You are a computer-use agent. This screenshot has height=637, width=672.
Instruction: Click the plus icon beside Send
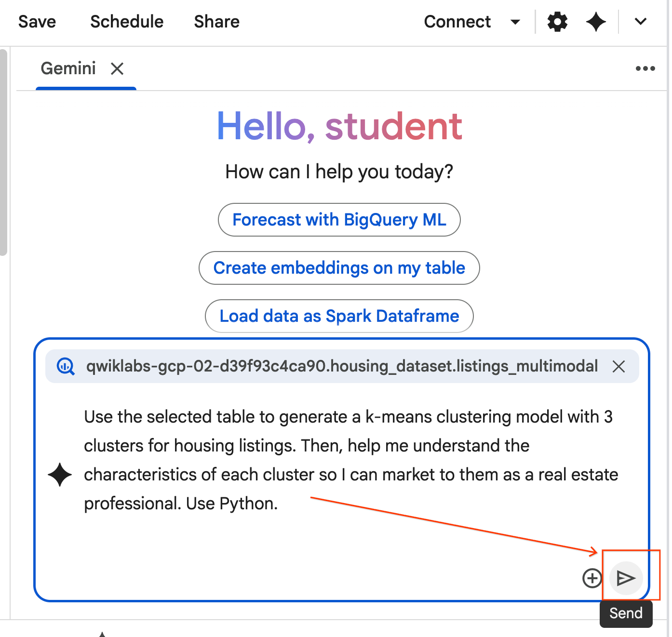[592, 578]
